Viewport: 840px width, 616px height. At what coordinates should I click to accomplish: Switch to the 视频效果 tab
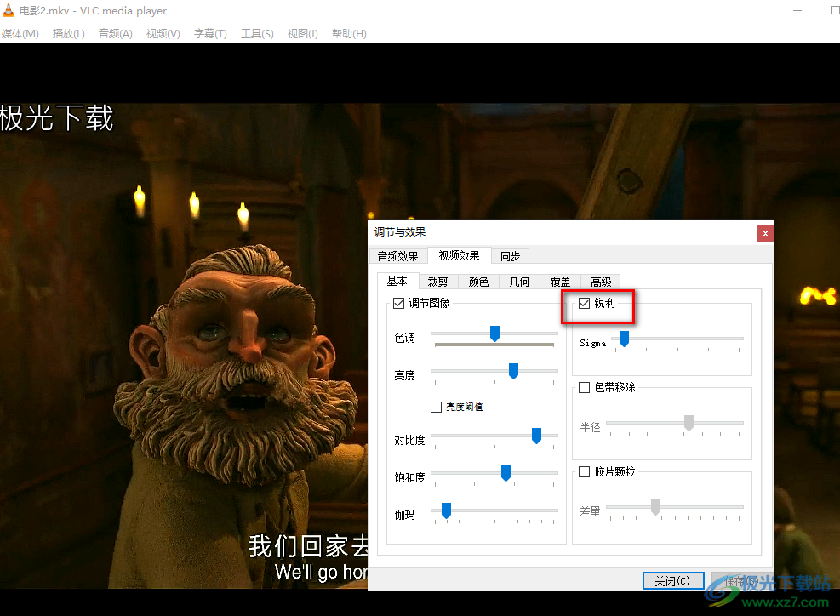(x=459, y=255)
